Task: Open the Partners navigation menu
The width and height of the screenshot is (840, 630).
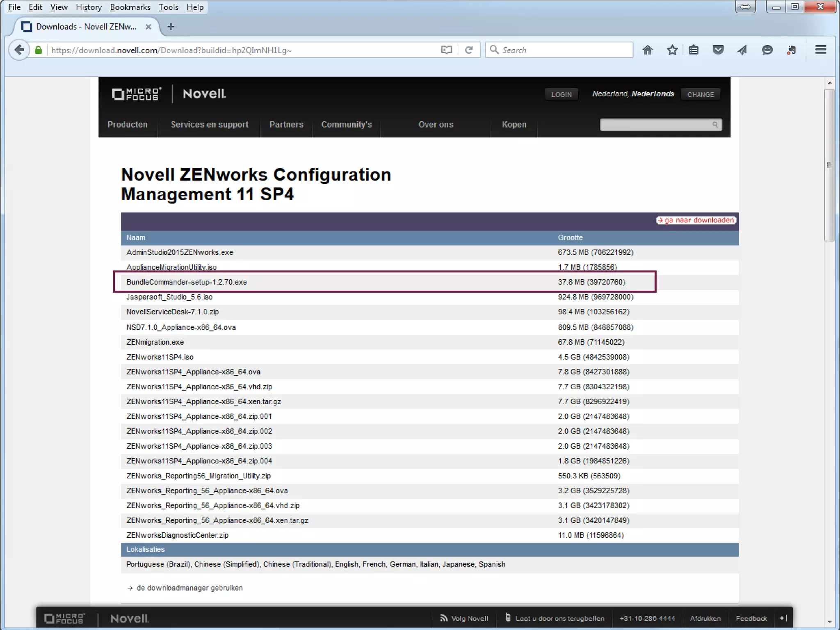Action: point(286,125)
